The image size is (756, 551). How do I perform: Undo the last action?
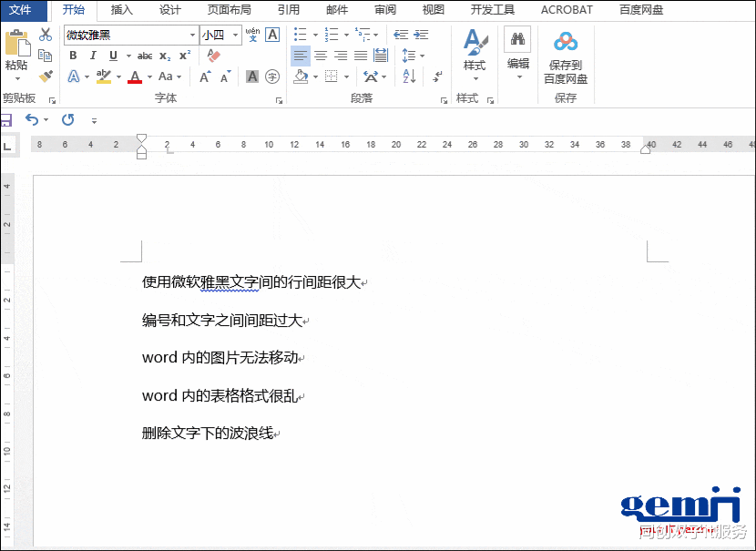point(32,119)
